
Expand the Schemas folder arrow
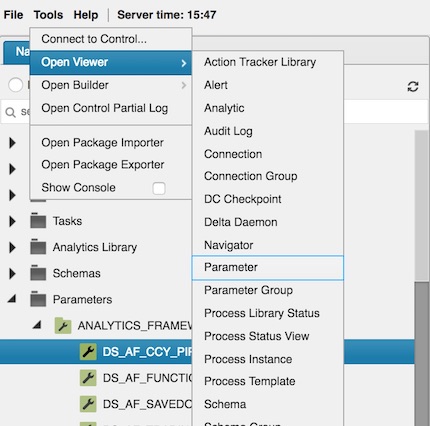(x=12, y=273)
